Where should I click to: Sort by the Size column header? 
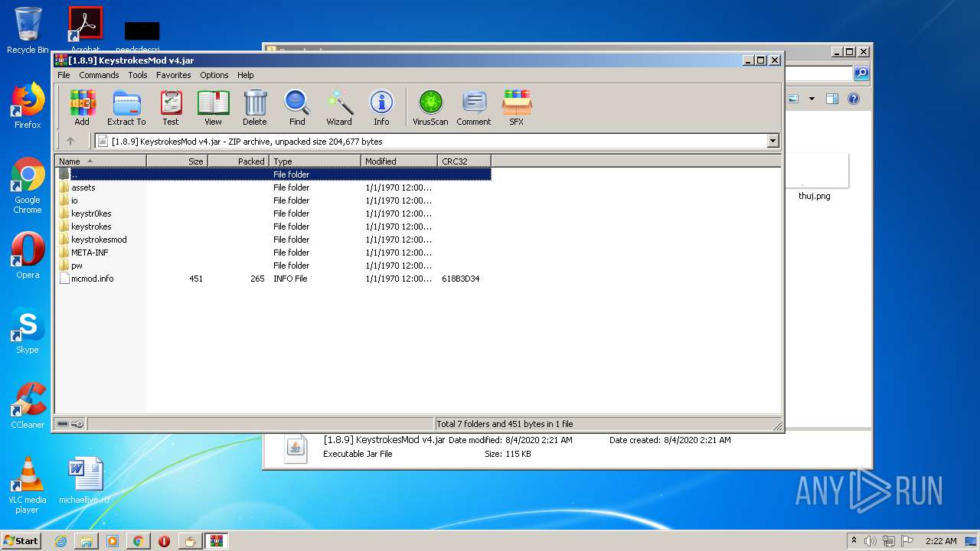pyautogui.click(x=177, y=161)
